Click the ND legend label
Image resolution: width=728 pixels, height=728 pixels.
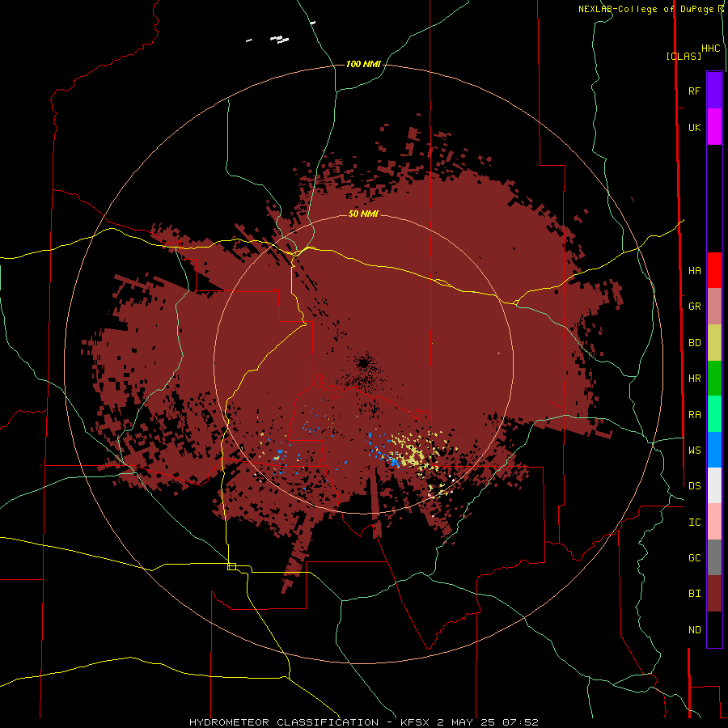click(694, 629)
